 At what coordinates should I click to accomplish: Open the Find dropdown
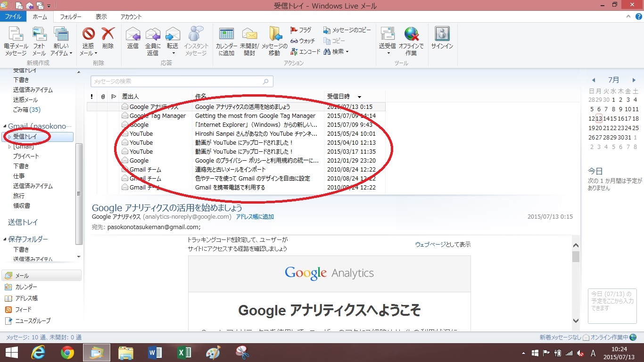(336, 52)
